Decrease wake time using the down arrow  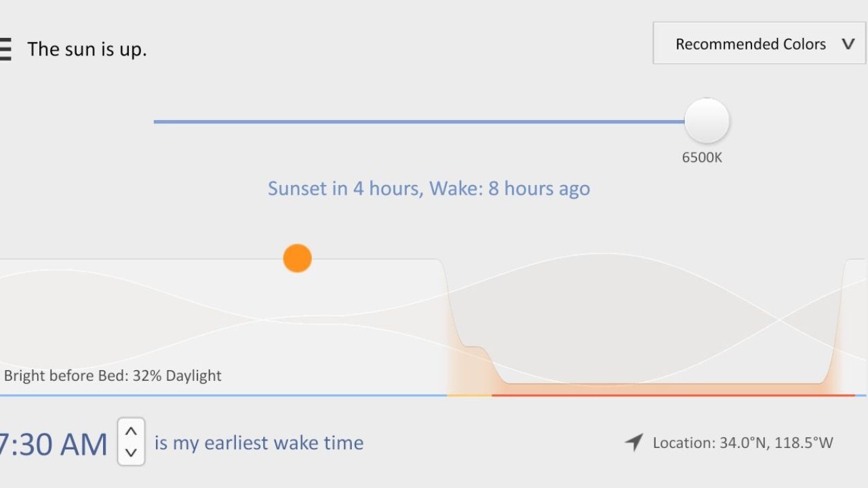pos(131,453)
